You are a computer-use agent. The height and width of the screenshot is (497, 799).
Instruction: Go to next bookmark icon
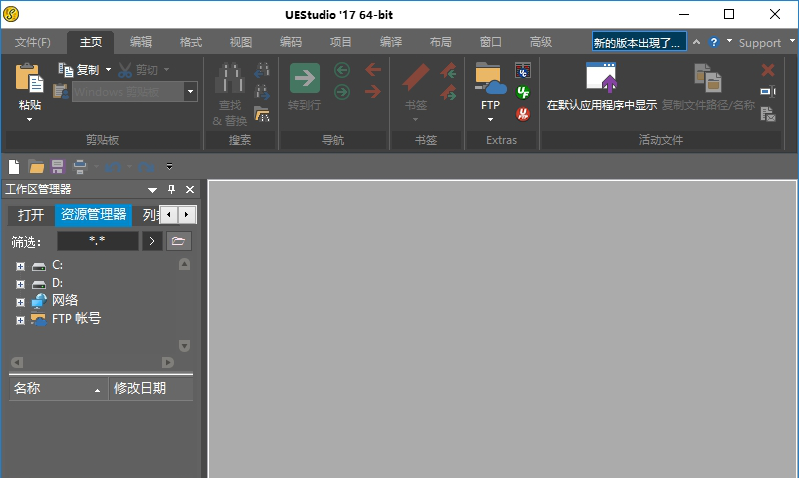[x=448, y=92]
